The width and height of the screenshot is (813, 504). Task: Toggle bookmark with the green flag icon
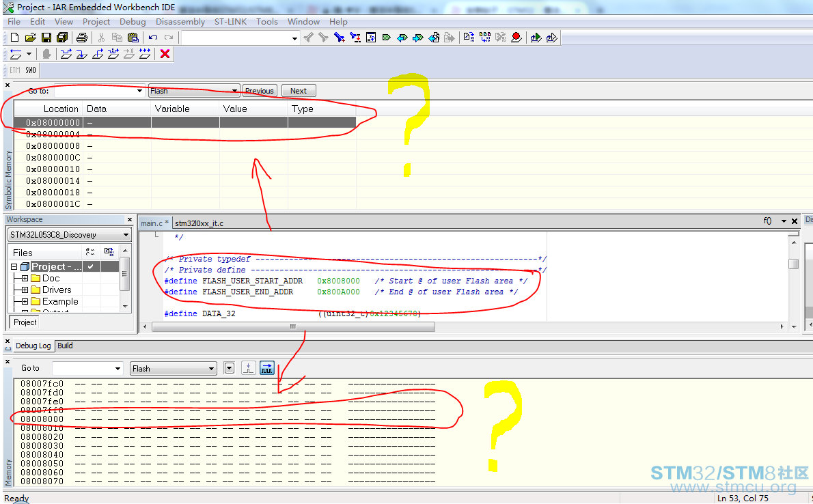(386, 38)
